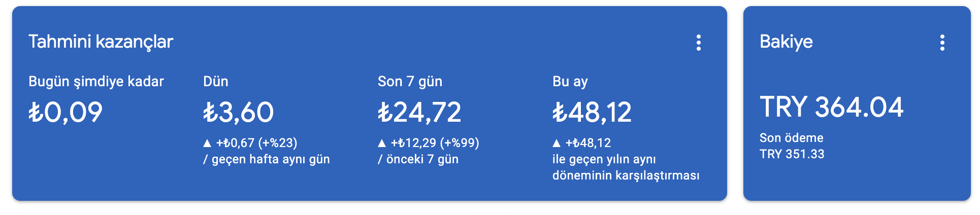Image resolution: width=980 pixels, height=215 pixels.
Task: Click the +₺12,29 (+%99) change text
Action: coord(435,143)
